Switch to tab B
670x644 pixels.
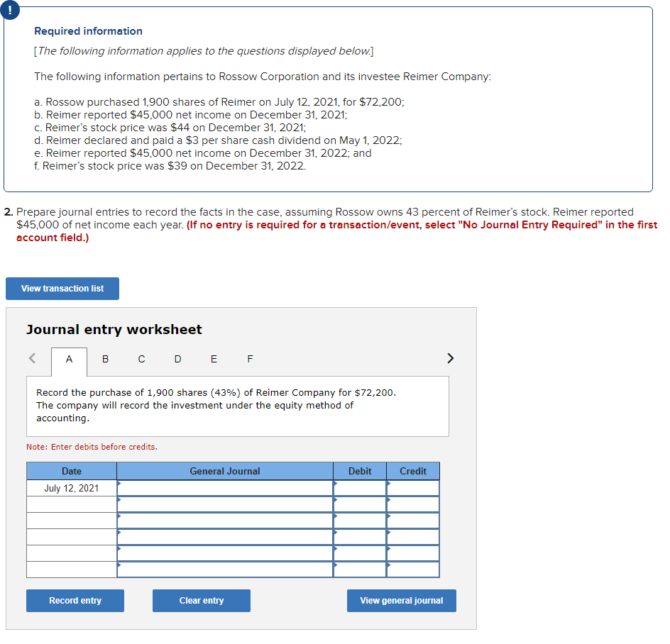105,359
